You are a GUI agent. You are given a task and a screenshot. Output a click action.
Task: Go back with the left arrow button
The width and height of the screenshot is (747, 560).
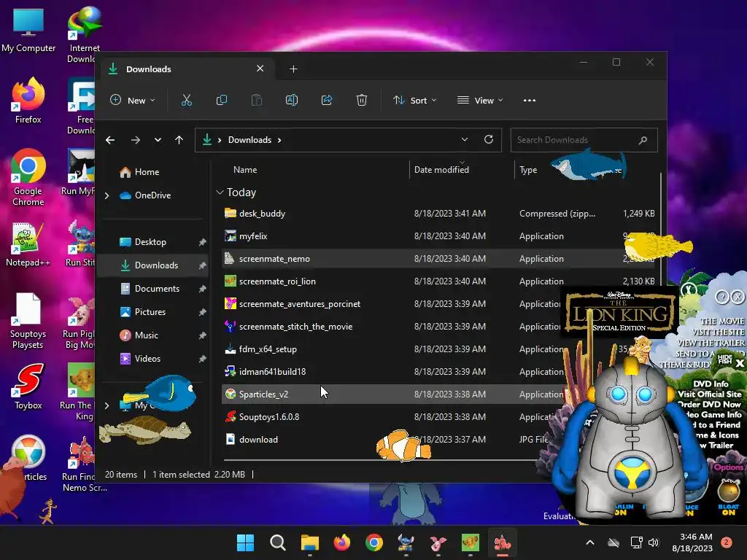pos(110,140)
